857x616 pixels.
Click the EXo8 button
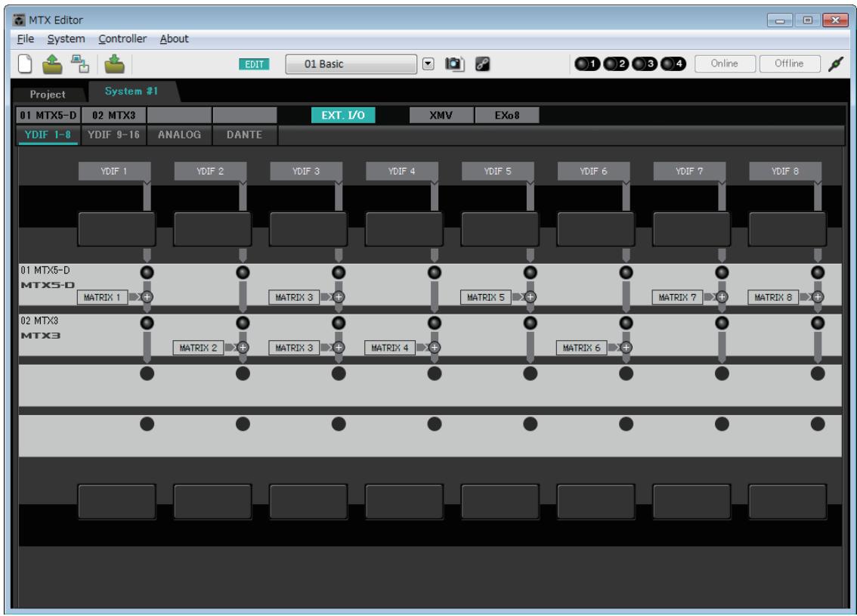507,116
